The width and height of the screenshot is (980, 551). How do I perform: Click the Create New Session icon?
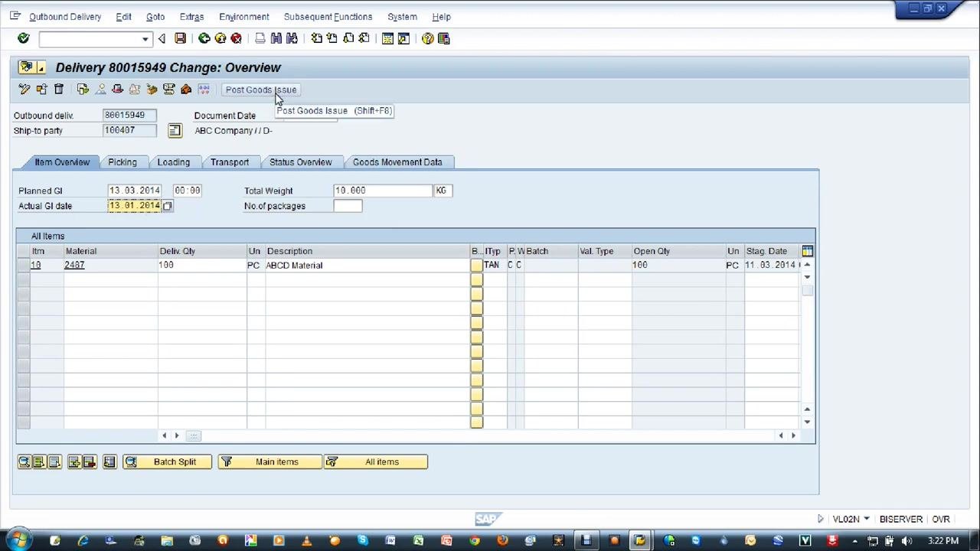click(x=387, y=38)
